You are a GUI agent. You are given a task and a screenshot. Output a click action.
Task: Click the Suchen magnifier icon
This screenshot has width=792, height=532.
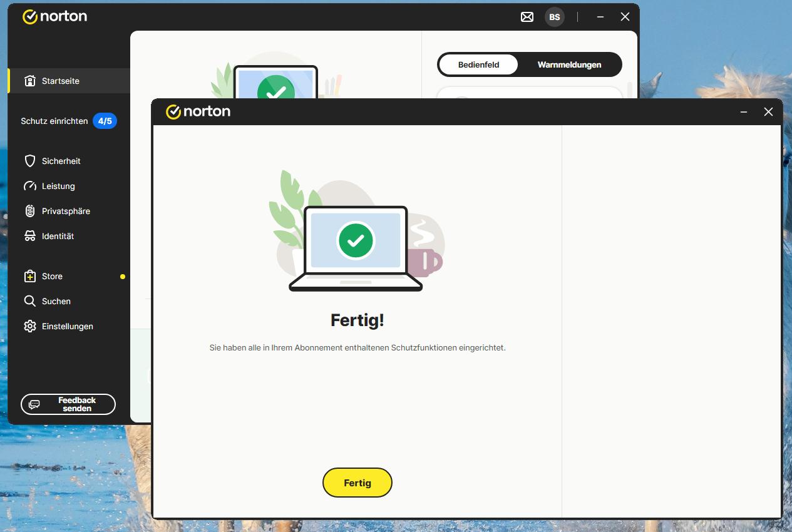click(30, 301)
